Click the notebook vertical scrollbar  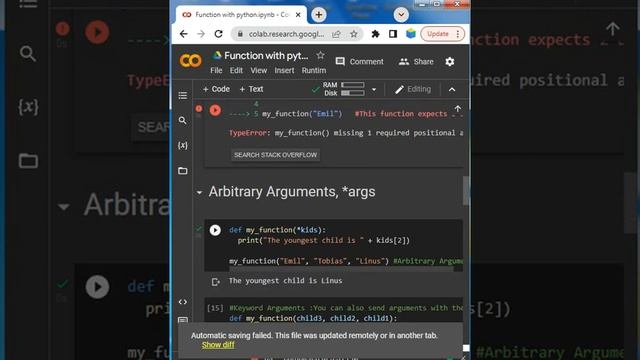(465, 190)
